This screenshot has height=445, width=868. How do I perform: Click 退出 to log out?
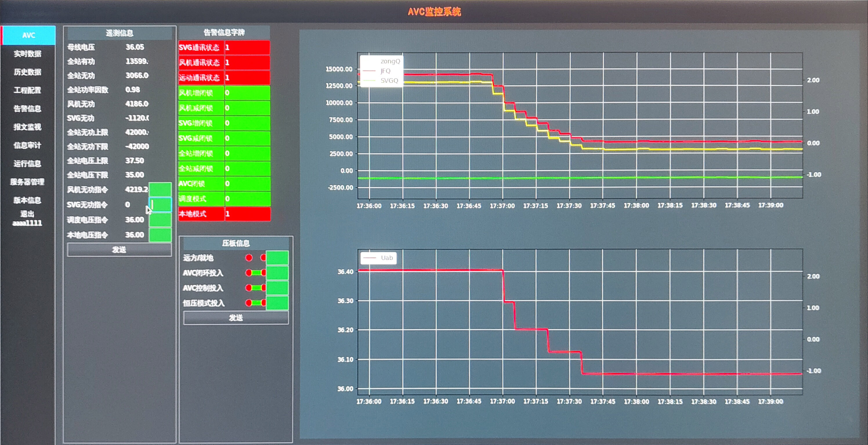pyautogui.click(x=27, y=214)
